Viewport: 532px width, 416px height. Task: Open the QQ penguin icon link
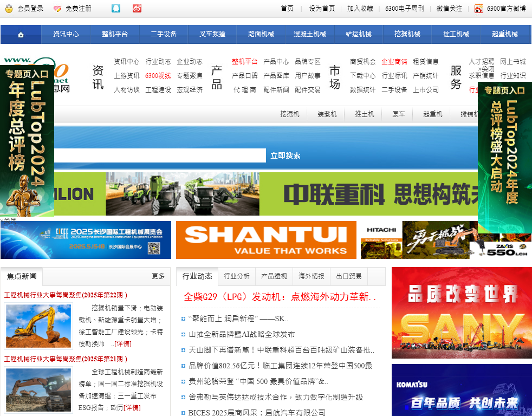(x=116, y=8)
